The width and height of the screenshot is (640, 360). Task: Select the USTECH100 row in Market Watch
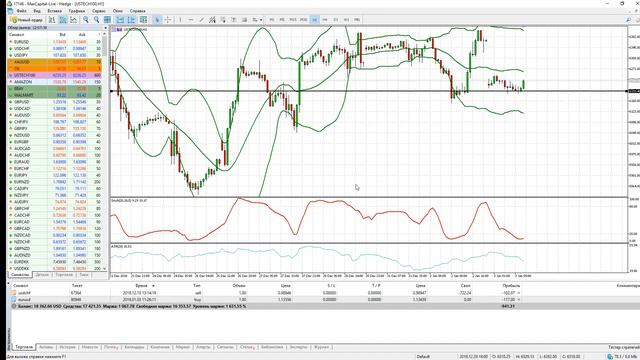(x=55, y=75)
